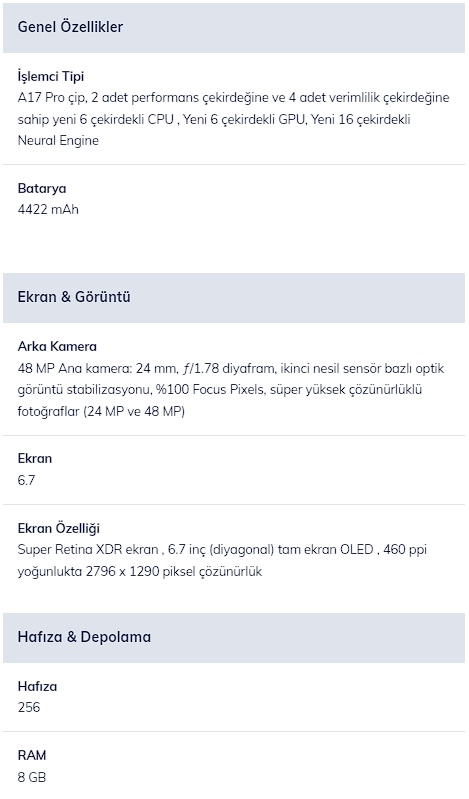Collapse the Ekran & Görüntü section header
Image resolution: width=469 pixels, height=799 pixels.
234,298
